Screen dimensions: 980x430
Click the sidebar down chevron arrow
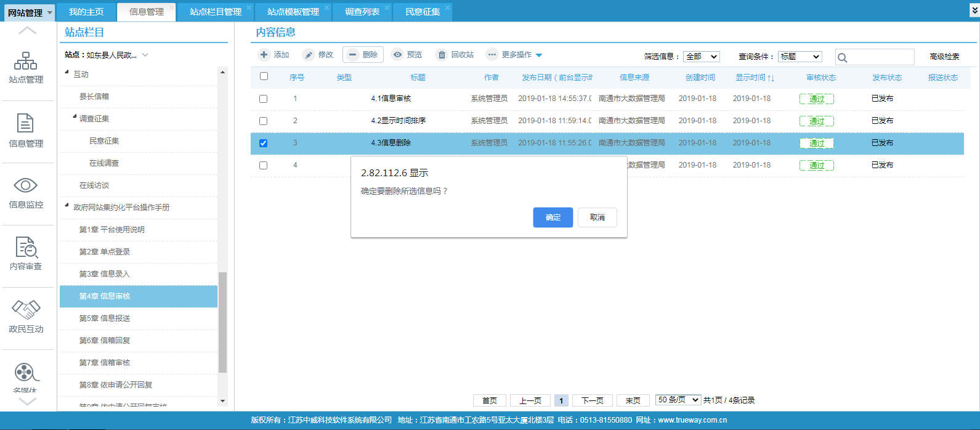[27, 401]
